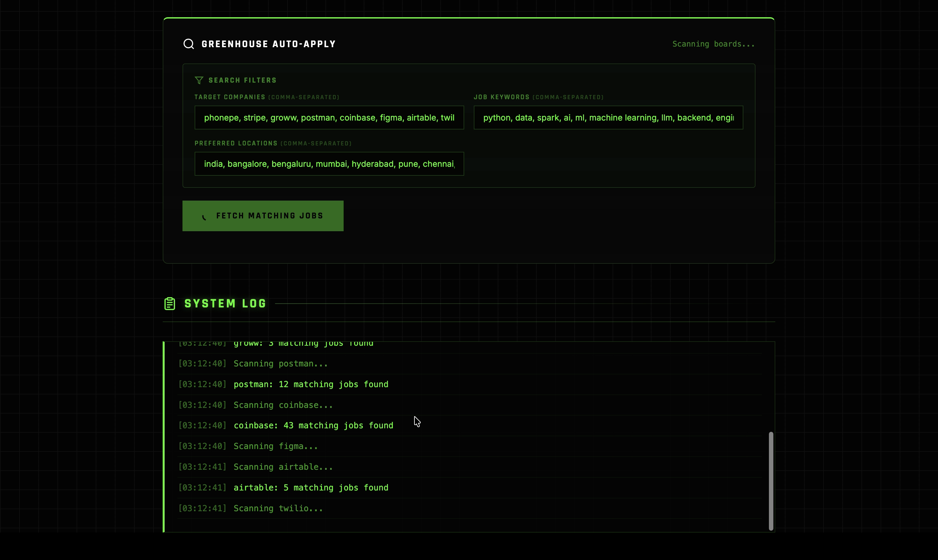Focus the Preferred Locations input field
Viewport: 938px width, 560px height.
[x=329, y=164]
